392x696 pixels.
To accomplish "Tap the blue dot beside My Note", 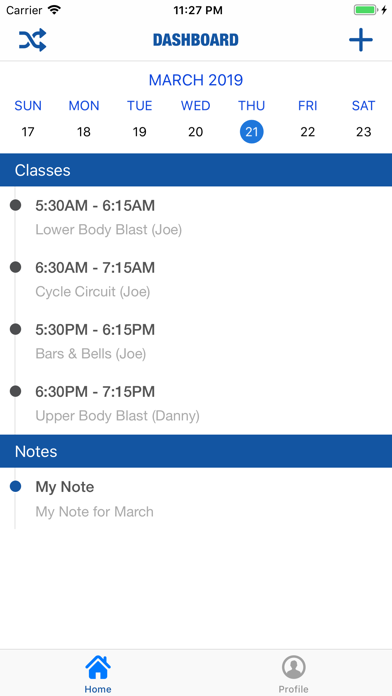I will click(16, 487).
